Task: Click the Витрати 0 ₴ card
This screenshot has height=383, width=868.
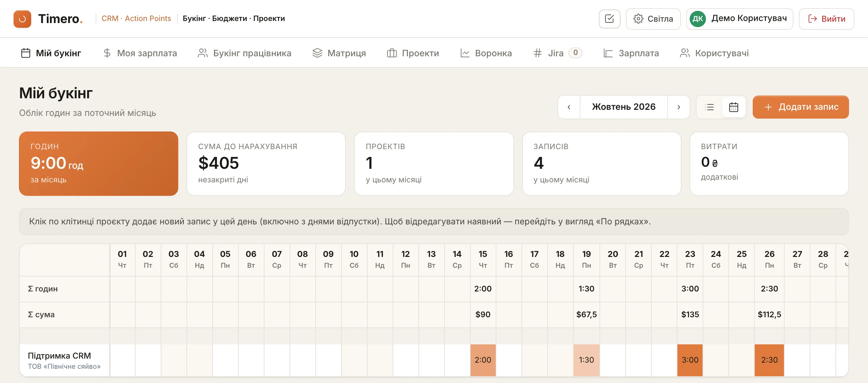Action: pos(769,164)
